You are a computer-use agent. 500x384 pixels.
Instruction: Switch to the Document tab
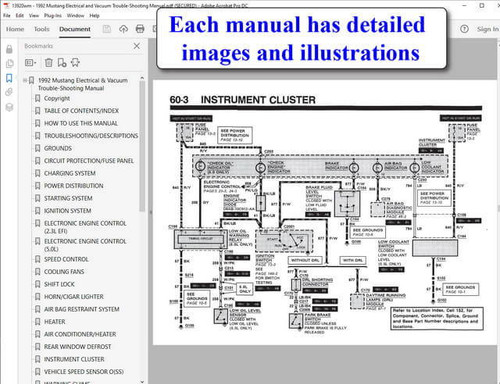pyautogui.click(x=75, y=29)
